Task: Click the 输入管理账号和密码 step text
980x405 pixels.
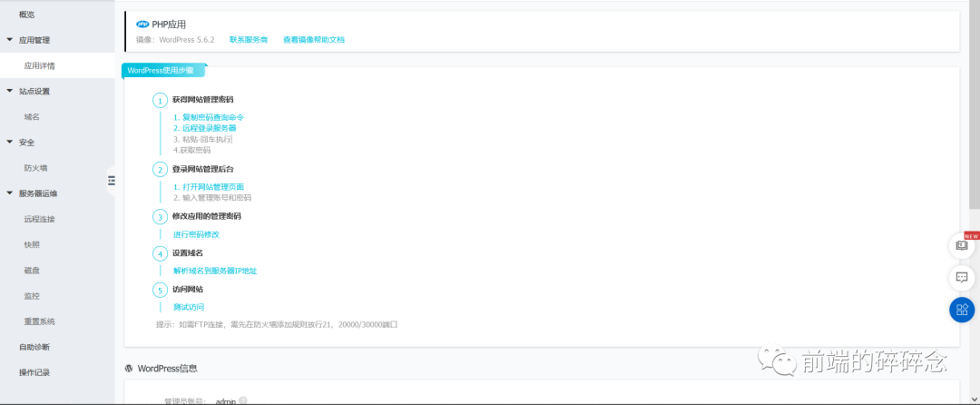Action: tap(212, 197)
